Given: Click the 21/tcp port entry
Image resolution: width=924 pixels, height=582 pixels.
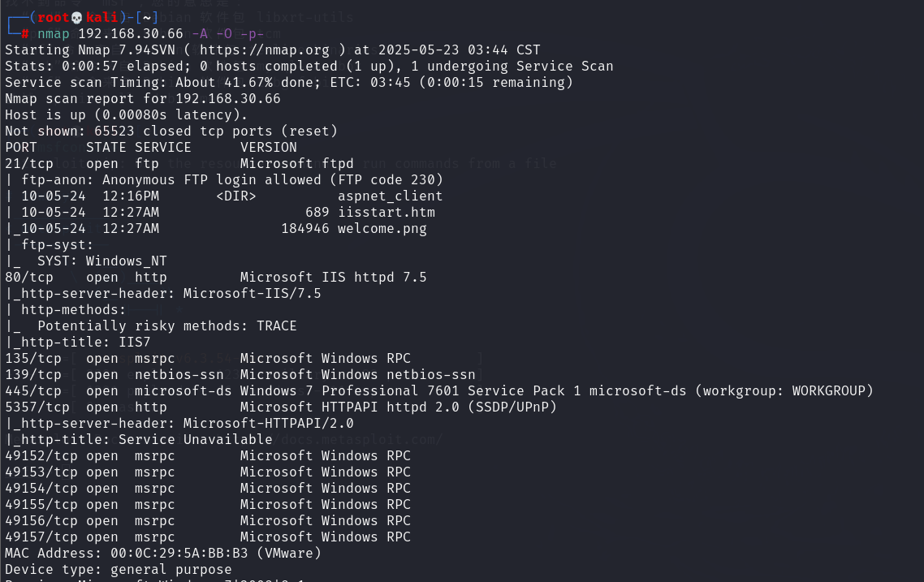Looking at the screenshot, I should (x=29, y=163).
